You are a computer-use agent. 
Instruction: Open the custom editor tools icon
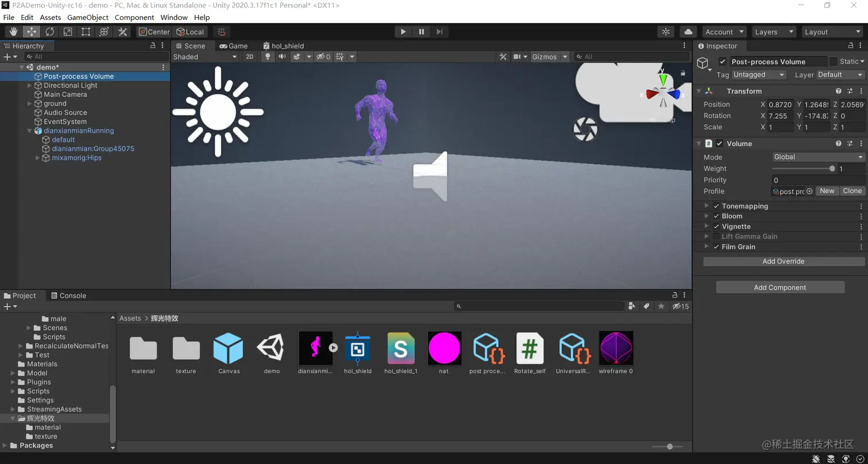point(122,32)
